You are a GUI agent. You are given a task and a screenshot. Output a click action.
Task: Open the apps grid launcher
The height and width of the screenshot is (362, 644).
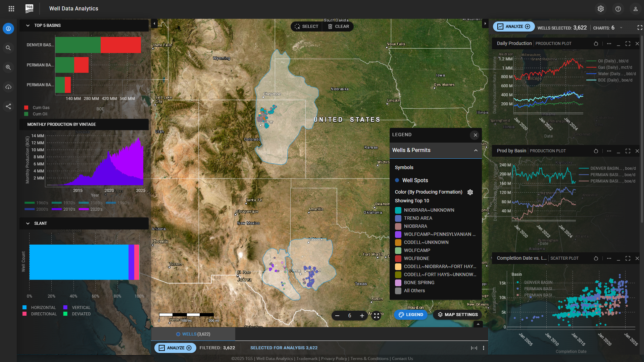[x=11, y=9]
